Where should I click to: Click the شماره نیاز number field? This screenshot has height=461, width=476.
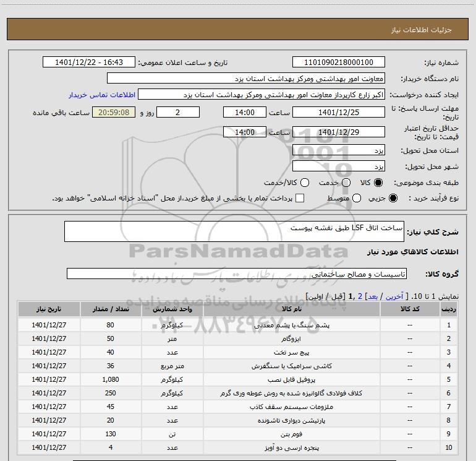(339, 62)
